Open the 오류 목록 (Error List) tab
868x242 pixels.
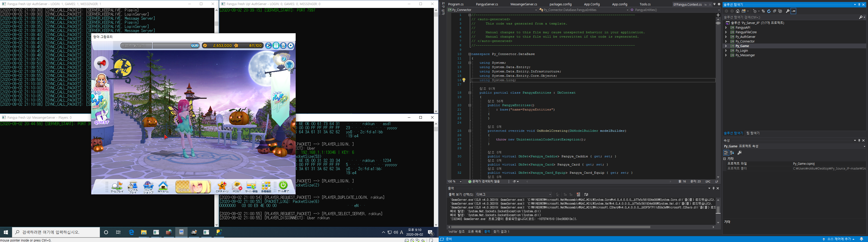click(x=474, y=232)
